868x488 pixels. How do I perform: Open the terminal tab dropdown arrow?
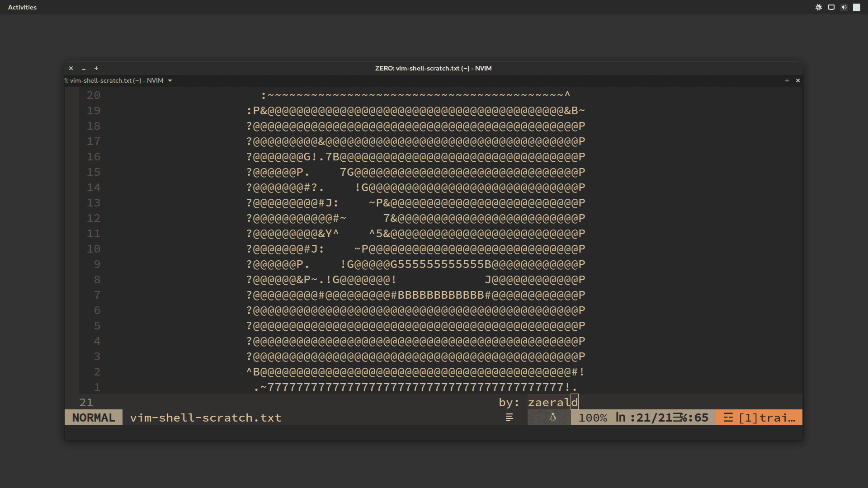click(x=170, y=80)
